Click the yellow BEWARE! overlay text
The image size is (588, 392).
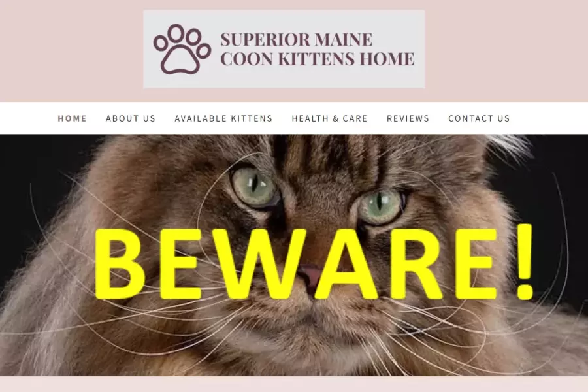coord(314,263)
